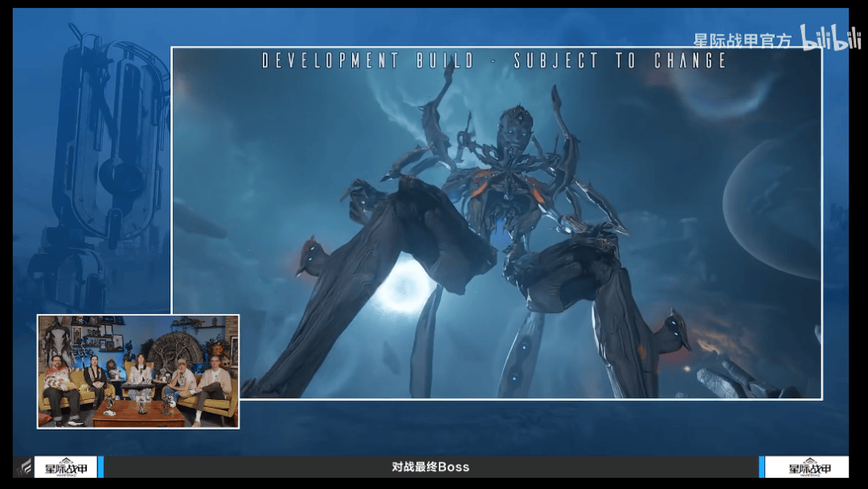Click the left 星际战甲 logo badge
This screenshot has height=489, width=868.
coord(65,467)
